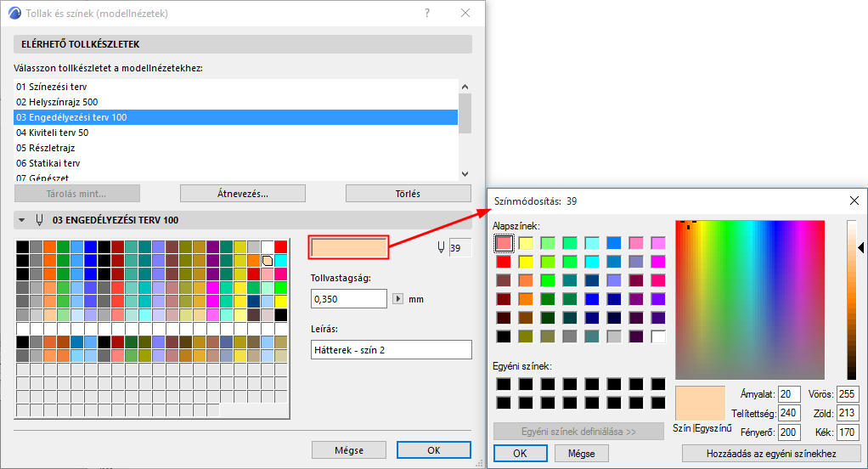Pick the cyan swatch in Alapszínek second row
The width and height of the screenshot is (868, 469).
coord(592,262)
